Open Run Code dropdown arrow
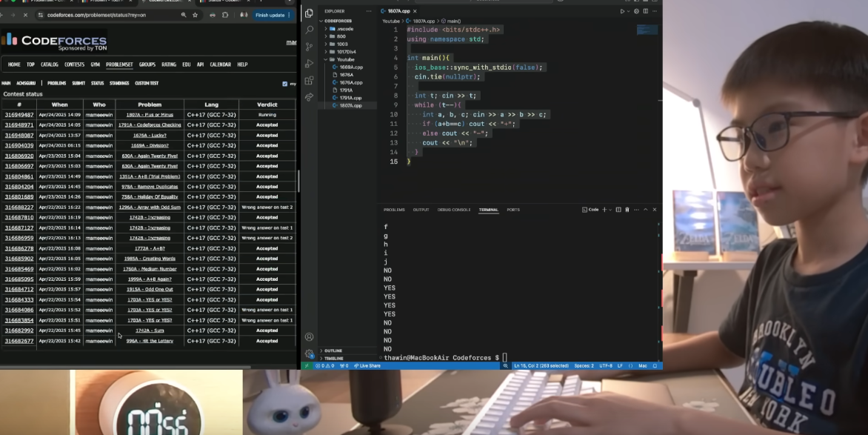The height and width of the screenshot is (435, 868). [x=628, y=11]
